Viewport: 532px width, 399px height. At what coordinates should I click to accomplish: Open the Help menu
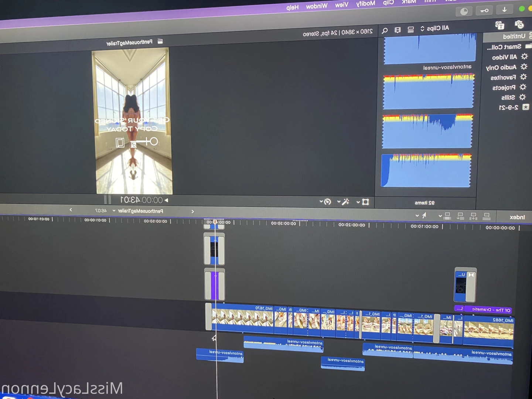tap(292, 7)
